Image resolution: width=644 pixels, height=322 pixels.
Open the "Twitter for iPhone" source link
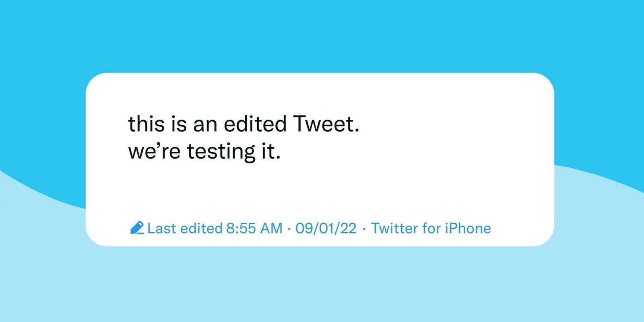431,228
